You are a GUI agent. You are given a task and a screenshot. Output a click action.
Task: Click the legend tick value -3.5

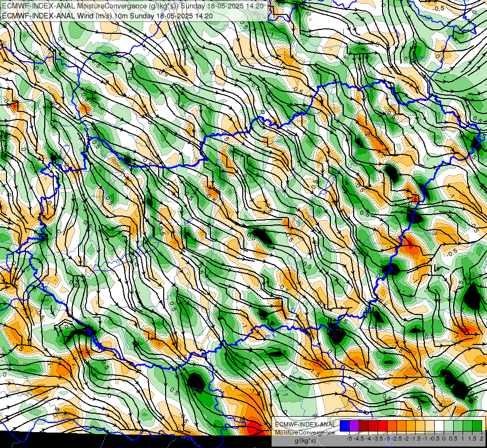pos(379,439)
